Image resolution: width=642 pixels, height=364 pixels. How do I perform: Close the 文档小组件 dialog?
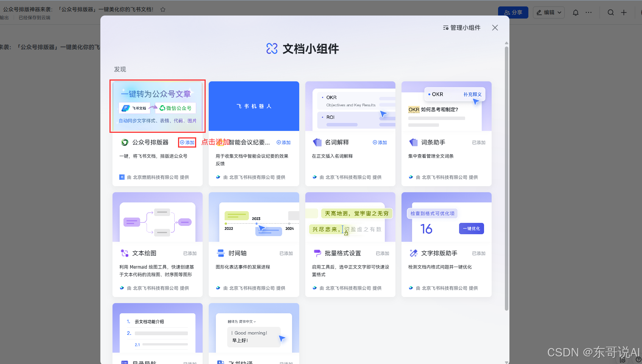pos(495,28)
